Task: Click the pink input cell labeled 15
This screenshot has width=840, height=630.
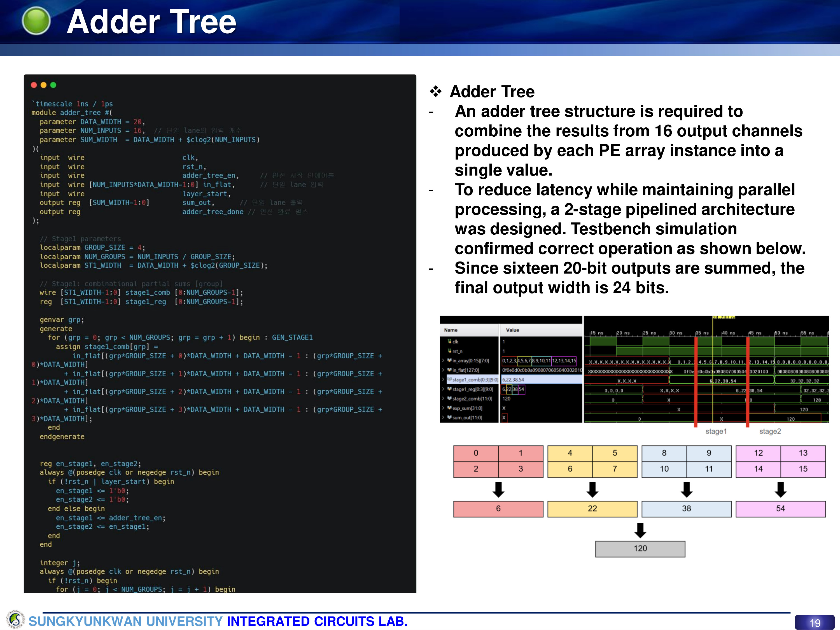Action: (803, 469)
